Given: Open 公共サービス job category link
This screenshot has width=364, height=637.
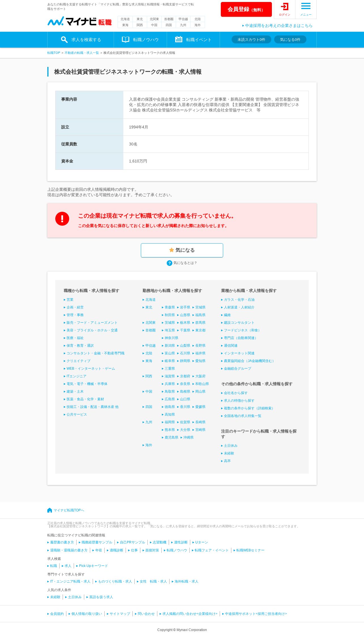Looking at the screenshot, I should 75,414.
